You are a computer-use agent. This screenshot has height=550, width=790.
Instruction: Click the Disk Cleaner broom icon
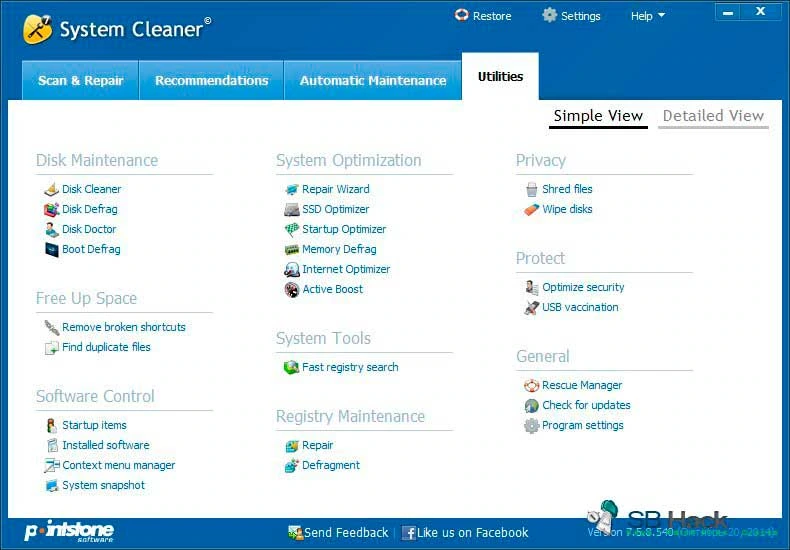[51, 189]
